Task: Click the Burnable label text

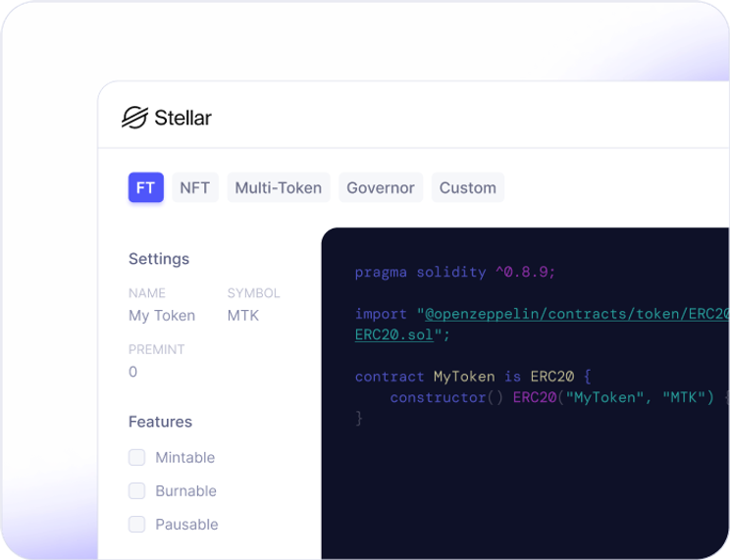Action: tap(185, 491)
